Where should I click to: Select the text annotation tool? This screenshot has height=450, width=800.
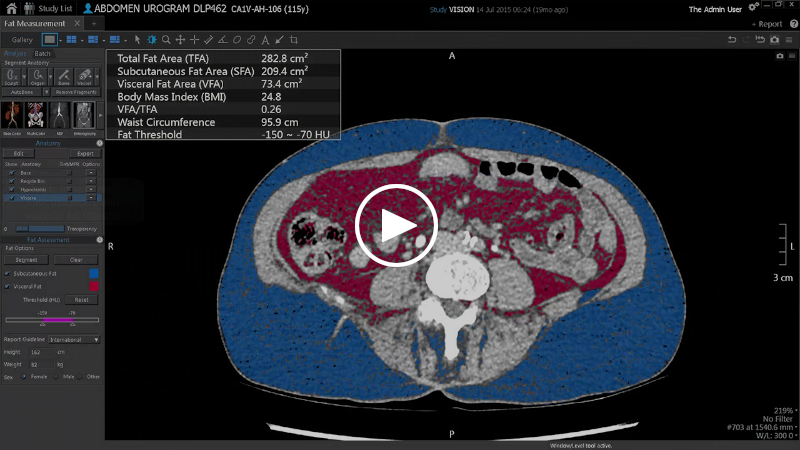[265, 39]
